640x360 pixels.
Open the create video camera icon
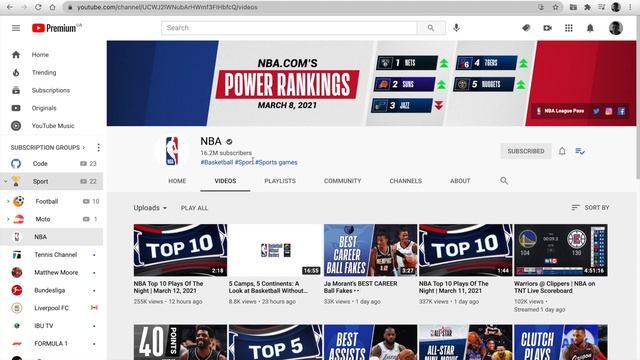point(547,28)
